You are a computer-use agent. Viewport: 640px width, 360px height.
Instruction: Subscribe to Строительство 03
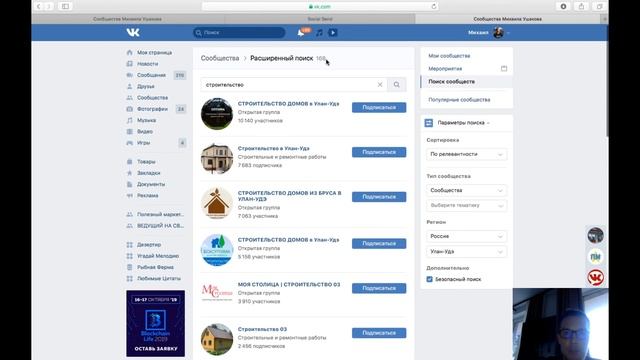(379, 333)
